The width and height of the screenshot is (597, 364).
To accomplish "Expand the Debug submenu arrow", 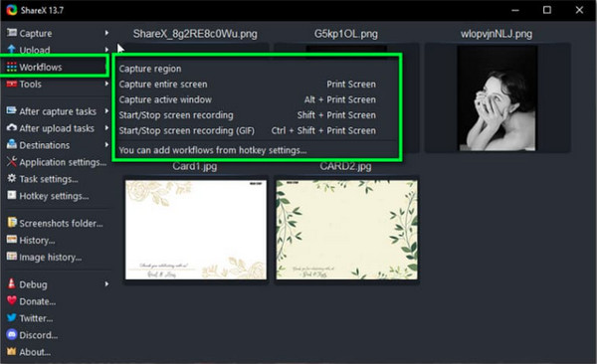I will (x=106, y=284).
